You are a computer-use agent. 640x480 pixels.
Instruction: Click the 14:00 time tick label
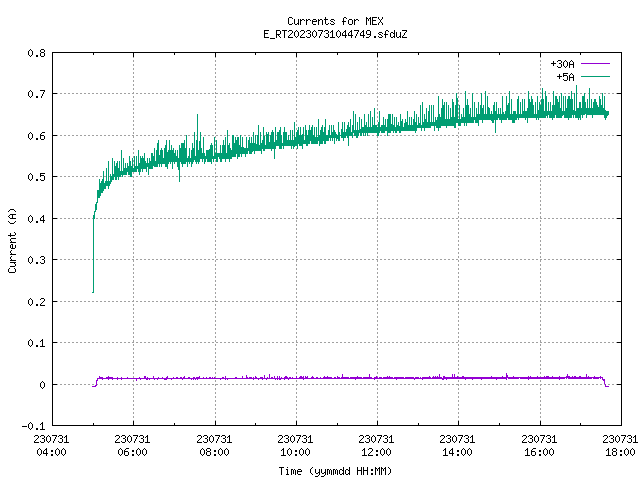click(457, 452)
